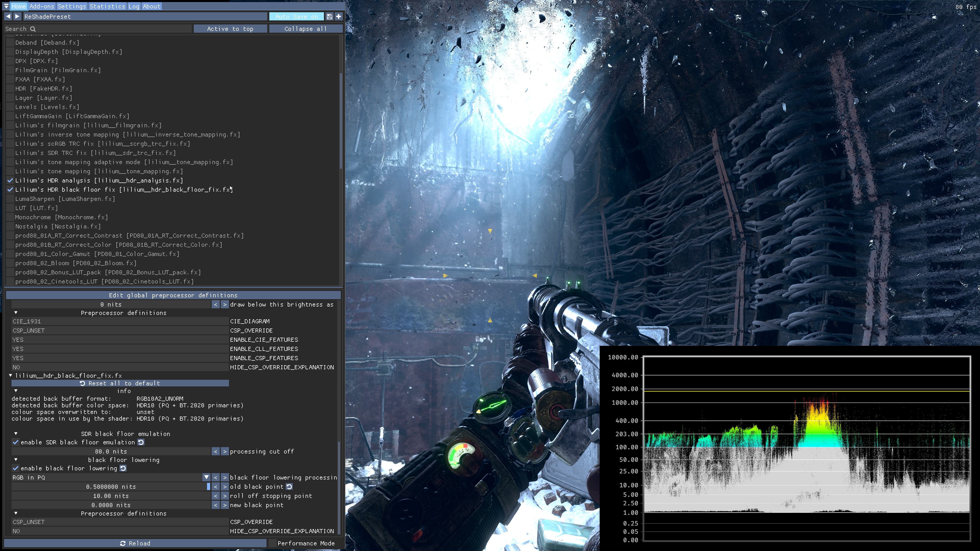Image resolution: width=980 pixels, height=551 pixels.
Task: Edit NO value for upper HIDE_CSP_OVERRIDE_EXPLANATION
Action: tap(120, 367)
